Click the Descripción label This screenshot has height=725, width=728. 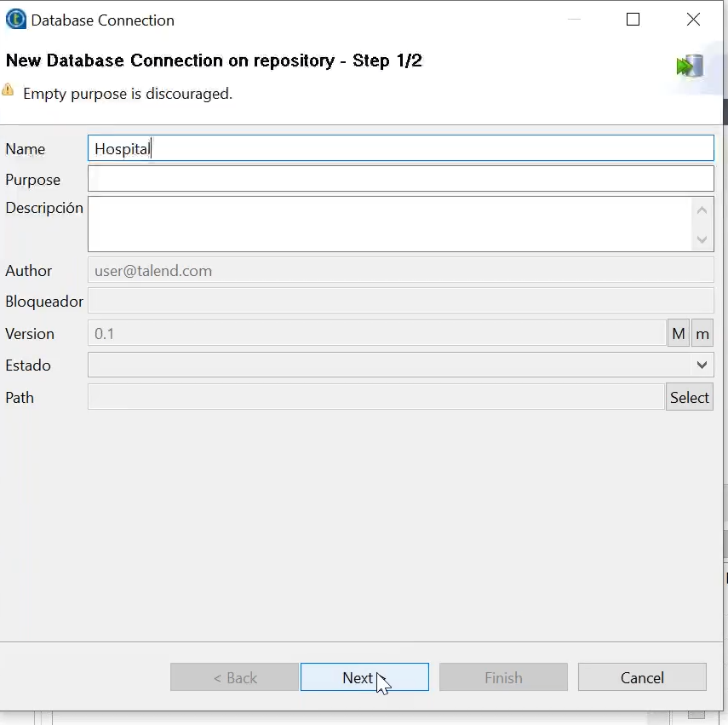point(44,208)
